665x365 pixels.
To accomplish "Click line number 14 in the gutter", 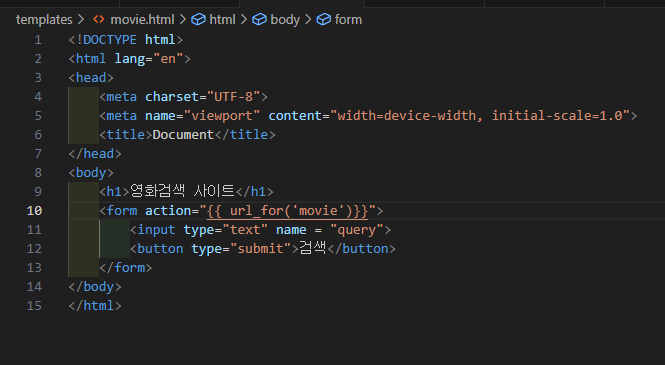I will click(34, 287).
